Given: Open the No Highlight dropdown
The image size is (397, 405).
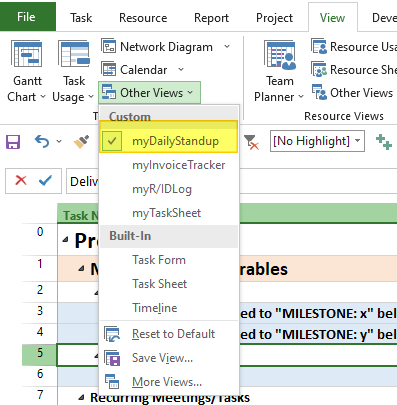Looking at the screenshot, I should [x=357, y=141].
